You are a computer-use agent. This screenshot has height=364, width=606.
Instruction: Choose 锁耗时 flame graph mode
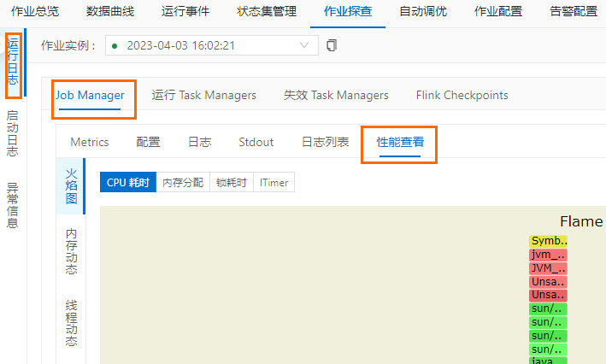(x=232, y=182)
